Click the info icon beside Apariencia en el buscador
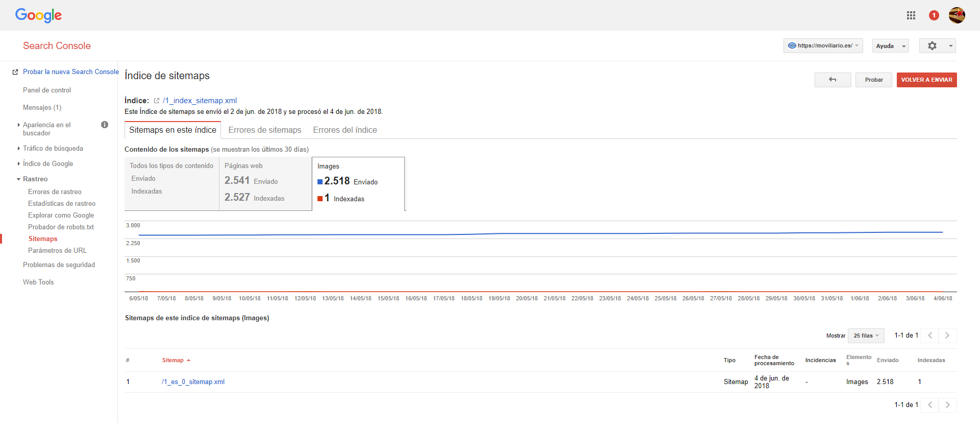Screen dimensions: 980x429 tap(105, 125)
